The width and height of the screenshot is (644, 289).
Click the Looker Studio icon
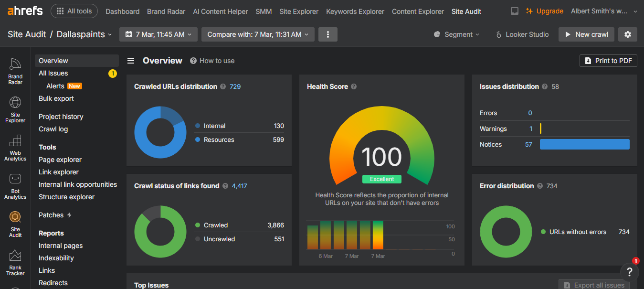pos(499,34)
